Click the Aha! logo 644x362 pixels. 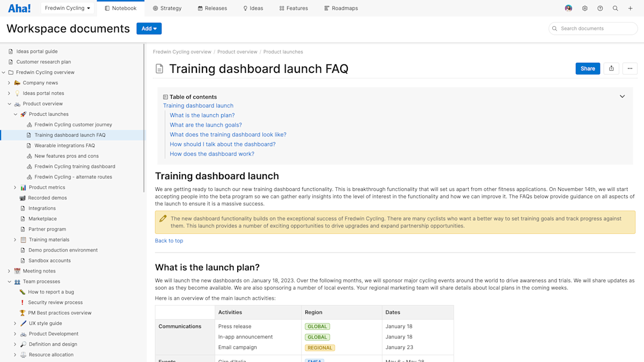pyautogui.click(x=19, y=8)
